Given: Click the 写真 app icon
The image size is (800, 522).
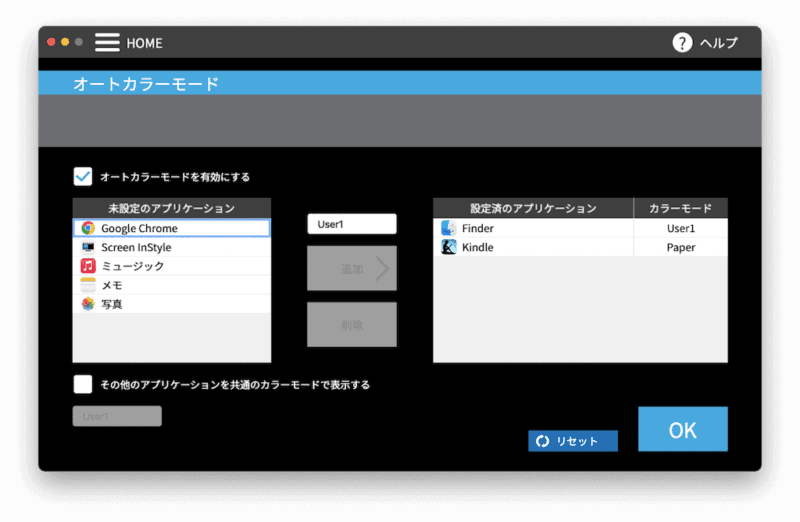Looking at the screenshot, I should (88, 304).
